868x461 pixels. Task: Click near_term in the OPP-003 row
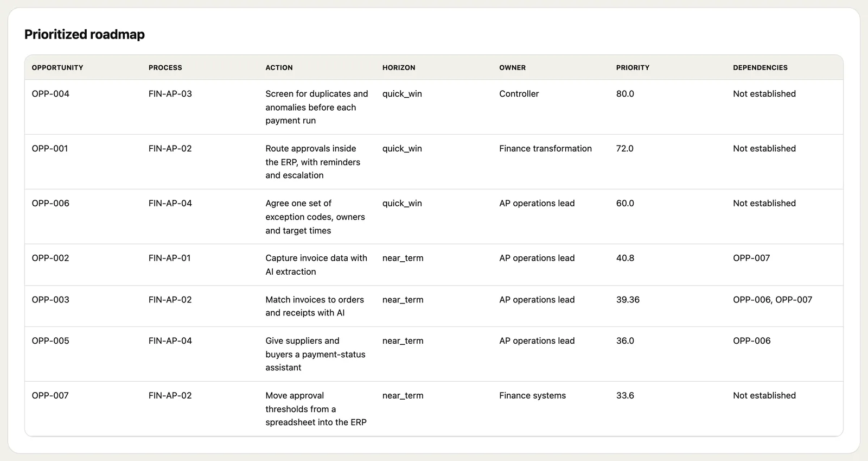(403, 300)
